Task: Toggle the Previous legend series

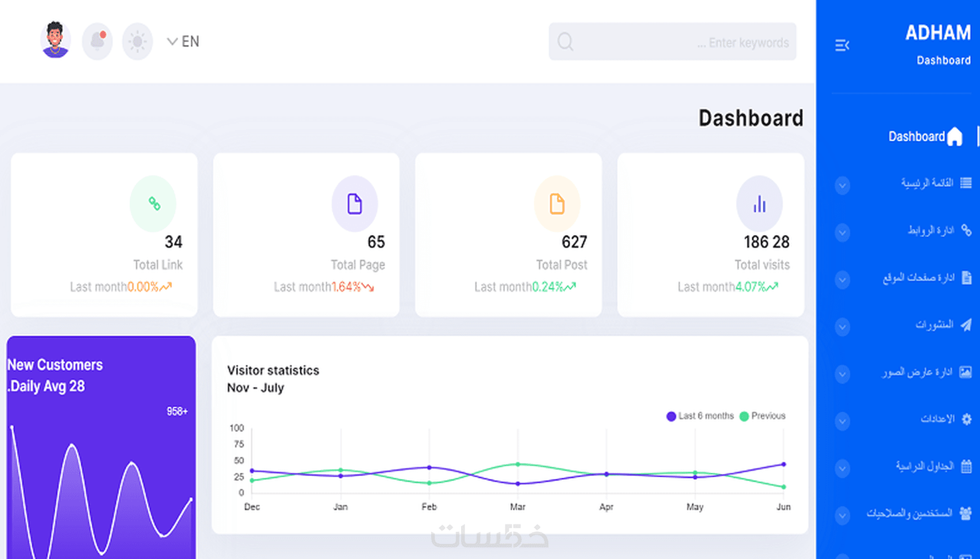Action: [762, 416]
